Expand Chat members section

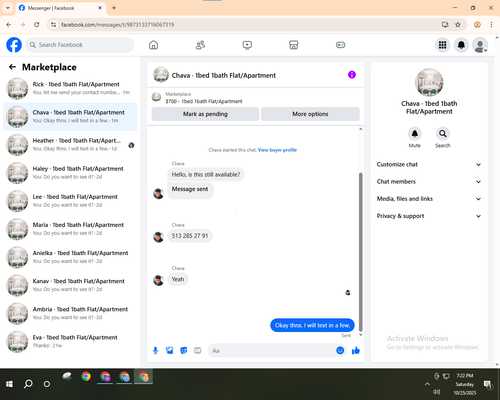click(x=429, y=182)
